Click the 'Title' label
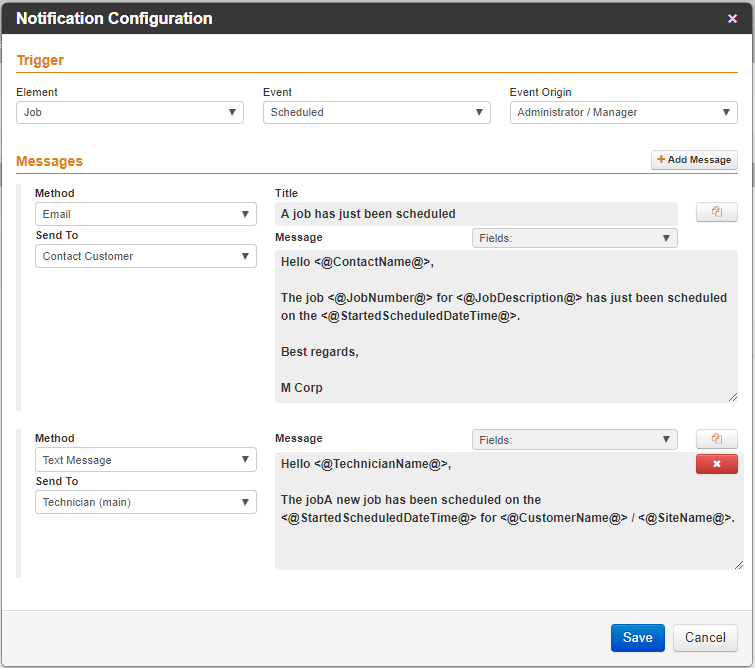 286,193
